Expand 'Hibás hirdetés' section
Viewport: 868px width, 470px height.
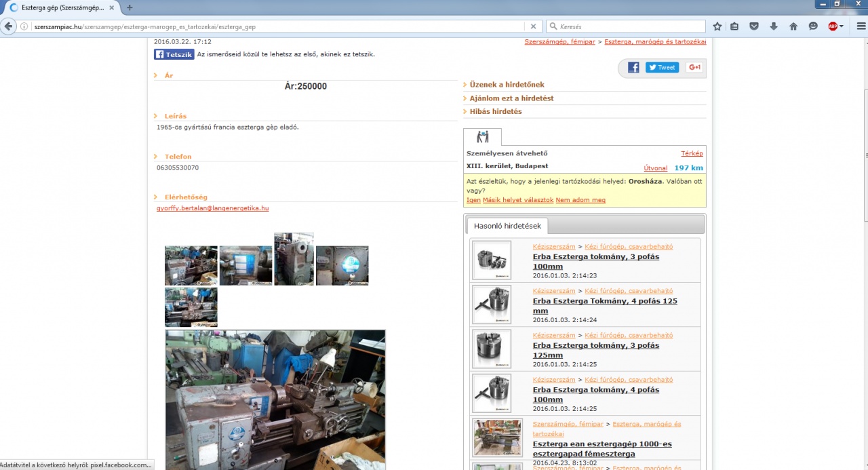point(495,111)
